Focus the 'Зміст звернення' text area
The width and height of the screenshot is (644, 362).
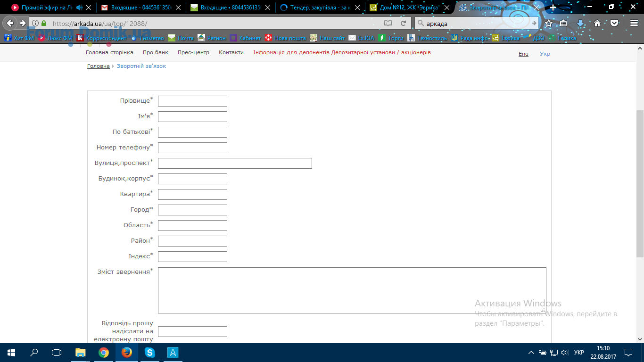click(x=352, y=290)
